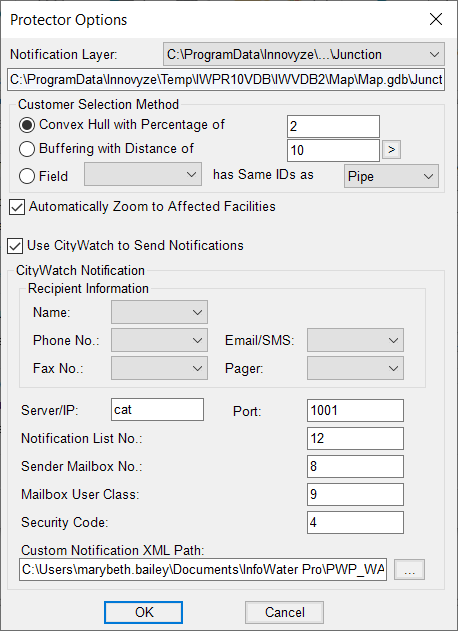
Task: Choose the Field radio button
Action: click(x=27, y=176)
